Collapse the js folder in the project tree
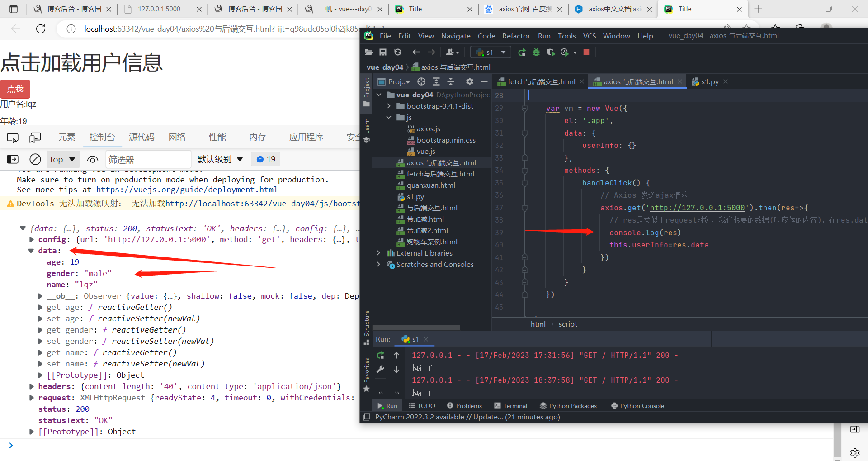The height and width of the screenshot is (461, 868). tap(389, 117)
